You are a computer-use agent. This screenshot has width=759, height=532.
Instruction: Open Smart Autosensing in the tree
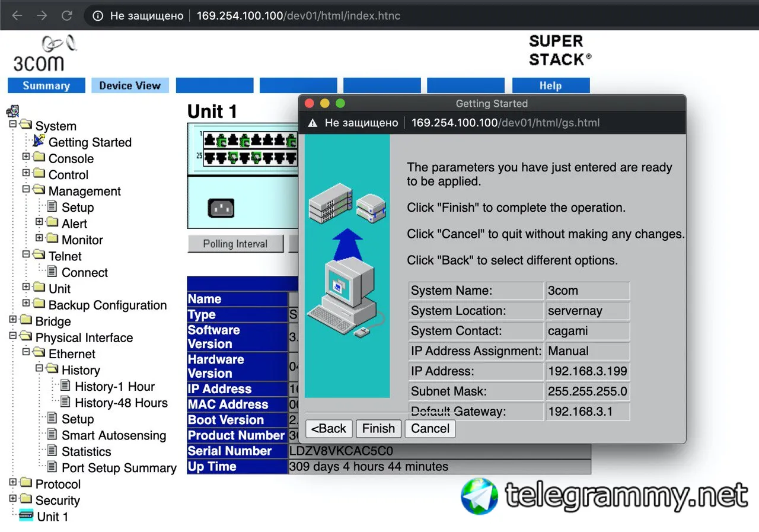click(x=114, y=436)
